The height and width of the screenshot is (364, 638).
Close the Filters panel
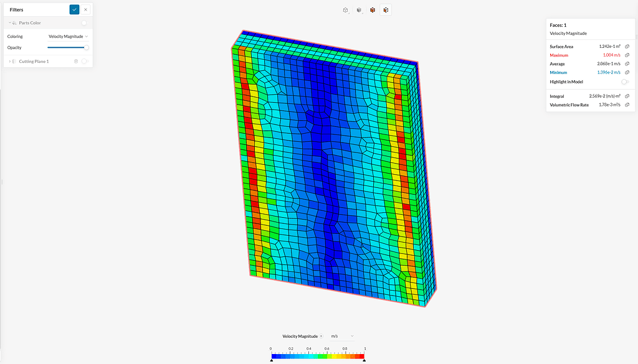pyautogui.click(x=85, y=9)
